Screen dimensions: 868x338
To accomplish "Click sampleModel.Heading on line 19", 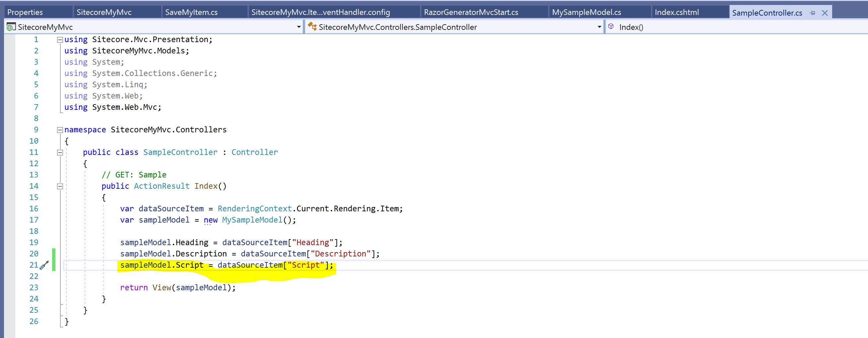I will pyautogui.click(x=164, y=242).
